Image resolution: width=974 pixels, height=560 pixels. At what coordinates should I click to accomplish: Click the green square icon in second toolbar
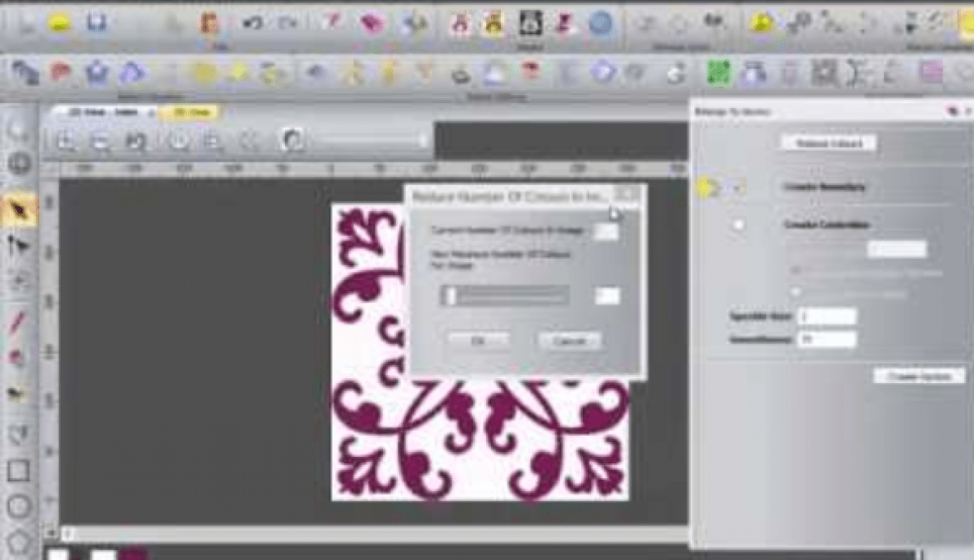coord(717,73)
